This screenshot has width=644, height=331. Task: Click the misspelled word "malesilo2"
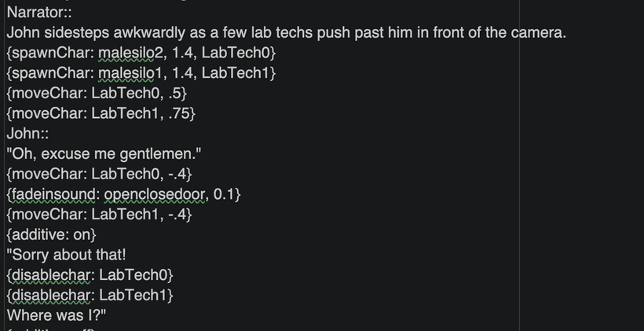coord(128,53)
